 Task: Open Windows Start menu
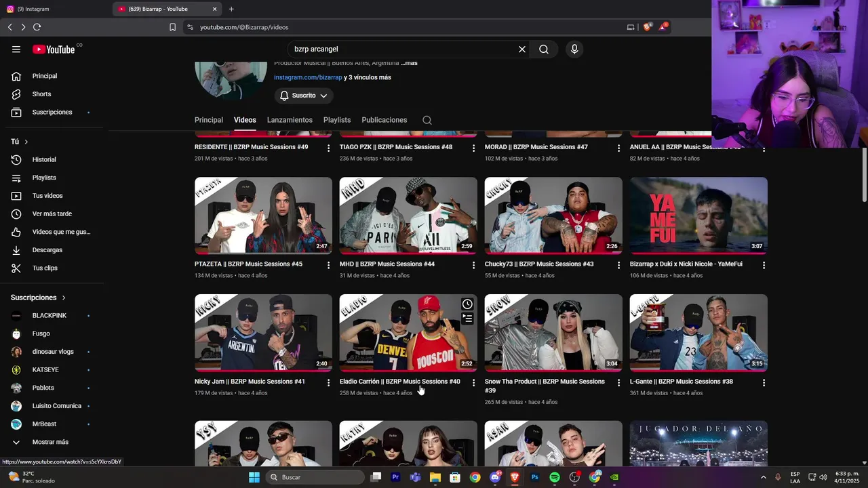click(254, 477)
